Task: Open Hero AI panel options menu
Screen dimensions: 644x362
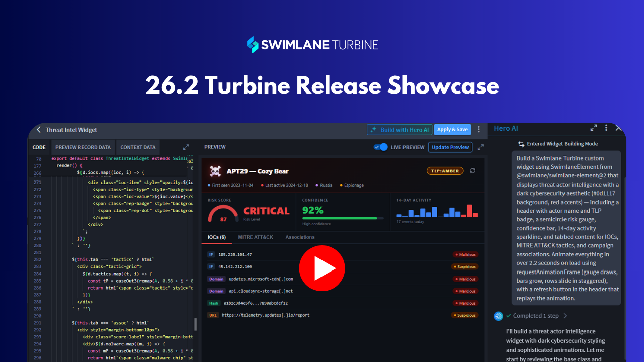Action: coord(606,128)
